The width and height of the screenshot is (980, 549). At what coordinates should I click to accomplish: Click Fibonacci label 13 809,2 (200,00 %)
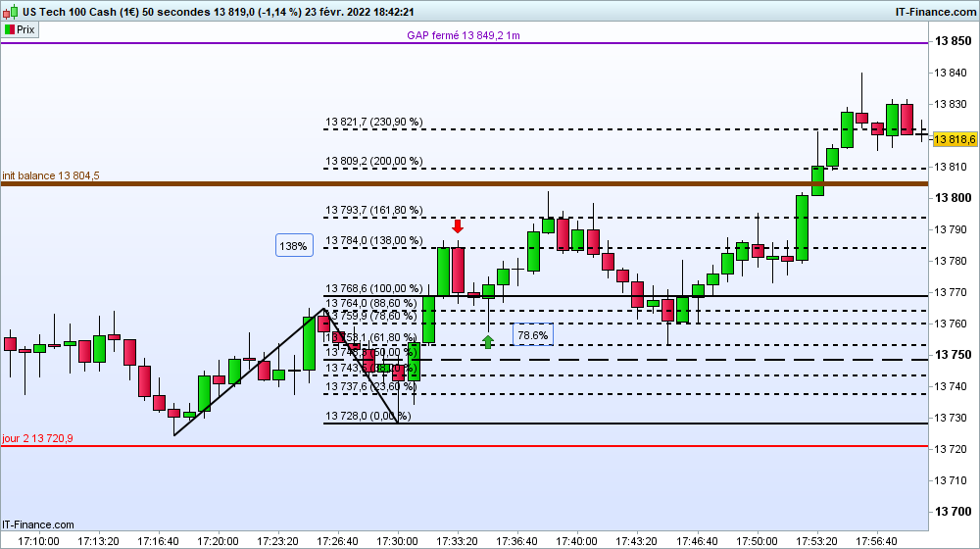[373, 162]
